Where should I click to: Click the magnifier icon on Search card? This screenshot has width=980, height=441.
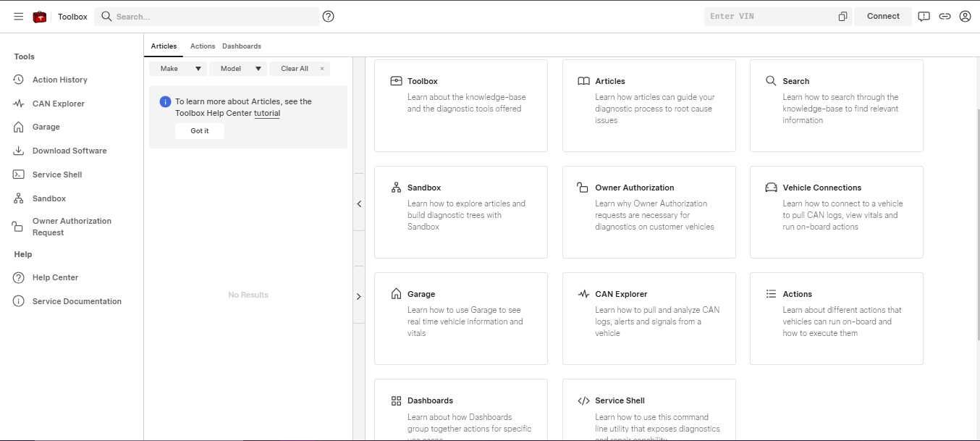coord(771,81)
